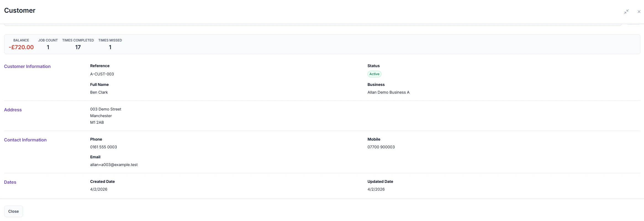The height and width of the screenshot is (221, 644).
Task: Click the Close button at the bottom
Action: click(14, 211)
